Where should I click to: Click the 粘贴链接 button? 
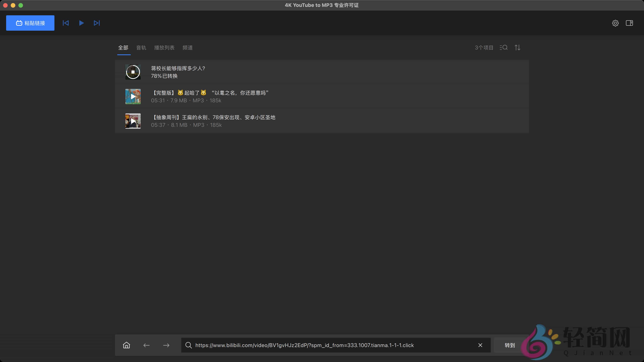30,23
